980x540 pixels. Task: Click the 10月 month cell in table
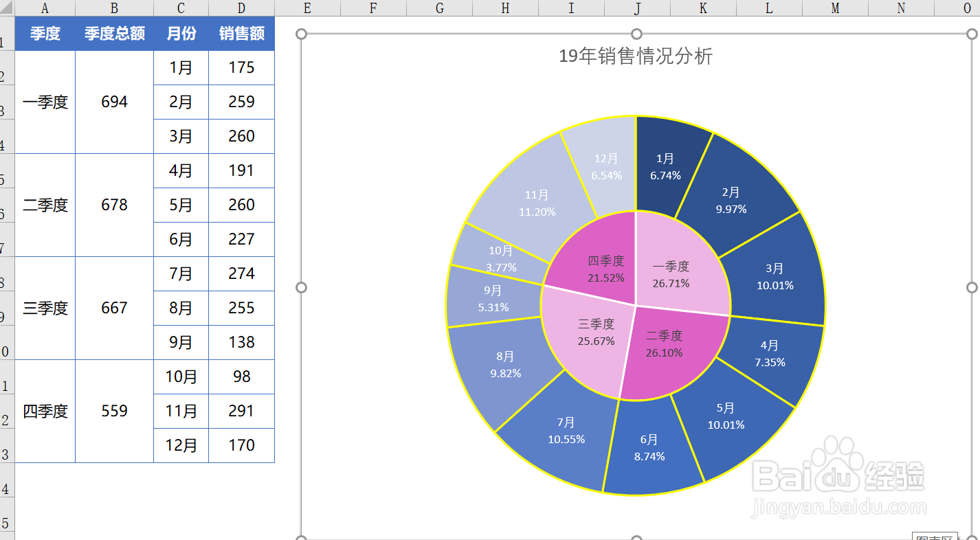click(x=181, y=377)
